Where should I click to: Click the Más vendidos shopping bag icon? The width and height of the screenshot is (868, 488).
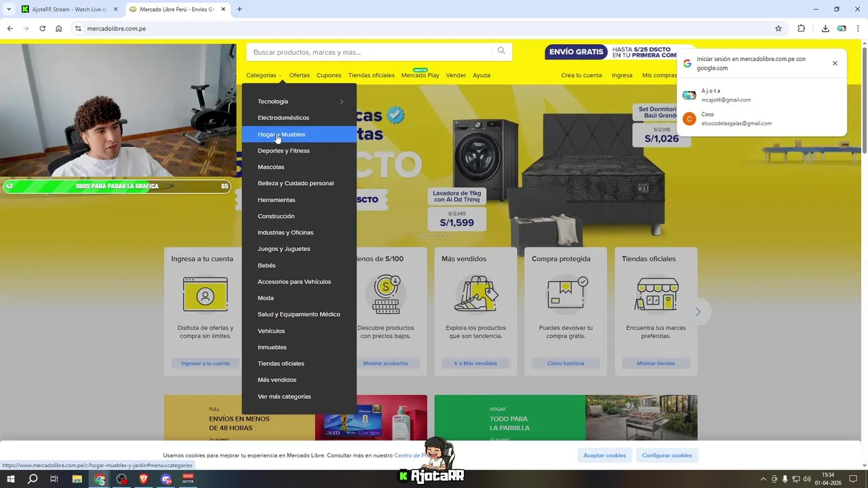[476, 294]
